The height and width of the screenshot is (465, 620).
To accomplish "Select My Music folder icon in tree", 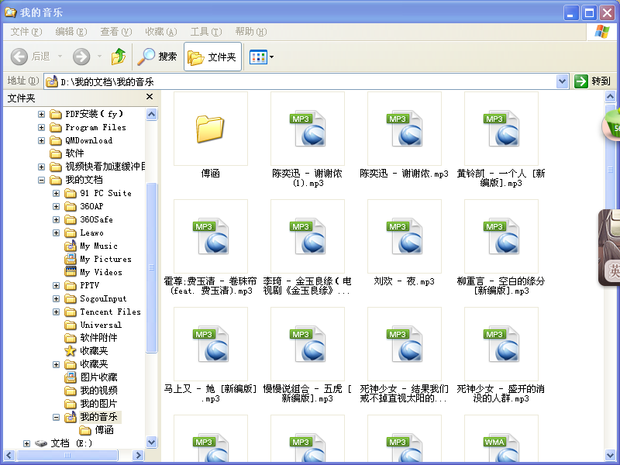I will [x=70, y=246].
